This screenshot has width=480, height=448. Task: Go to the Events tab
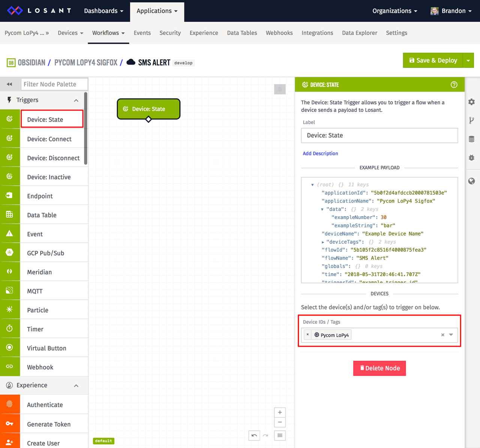(142, 33)
